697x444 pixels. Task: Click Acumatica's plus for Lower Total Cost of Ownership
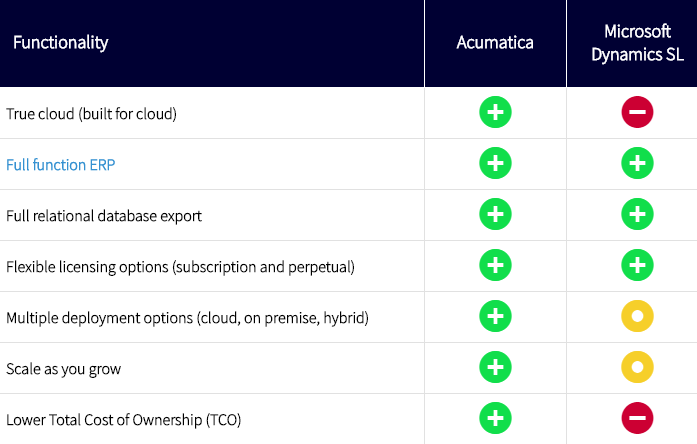tap(495, 418)
